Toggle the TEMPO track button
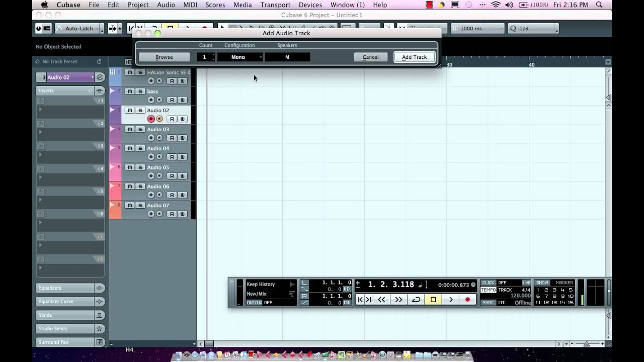The image size is (644, 362). pyautogui.click(x=489, y=290)
